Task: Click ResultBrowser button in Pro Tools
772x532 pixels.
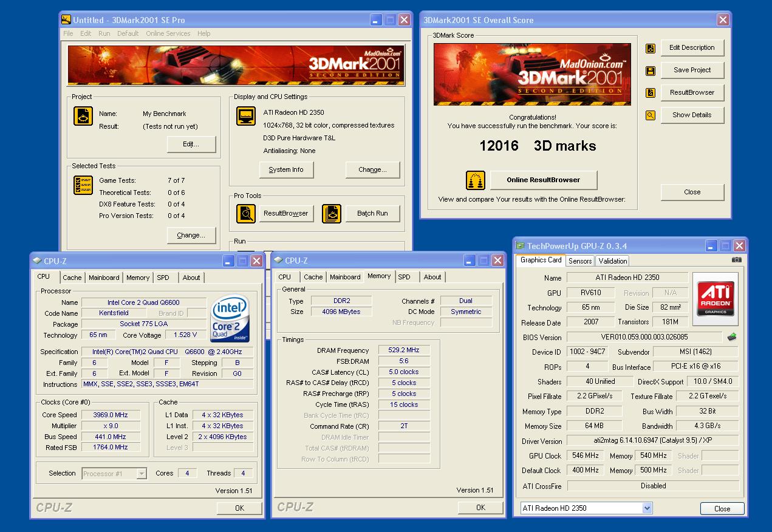Action: coord(286,214)
